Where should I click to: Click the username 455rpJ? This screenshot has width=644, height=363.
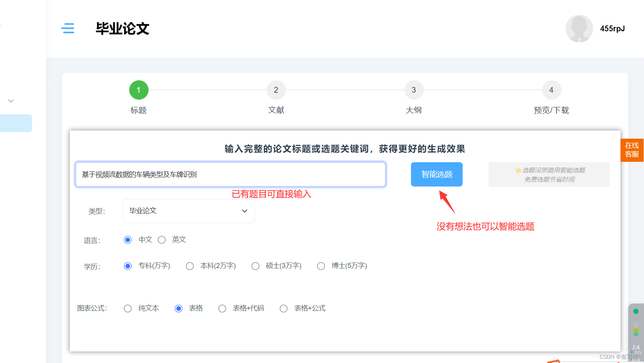tap(612, 29)
